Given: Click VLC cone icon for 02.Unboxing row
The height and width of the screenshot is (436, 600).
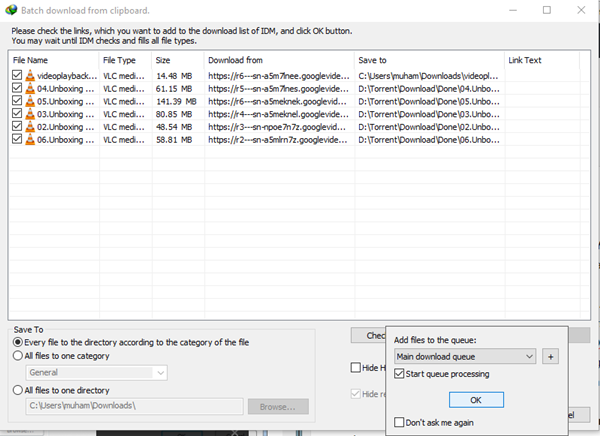Looking at the screenshot, I should pyautogui.click(x=30, y=127).
